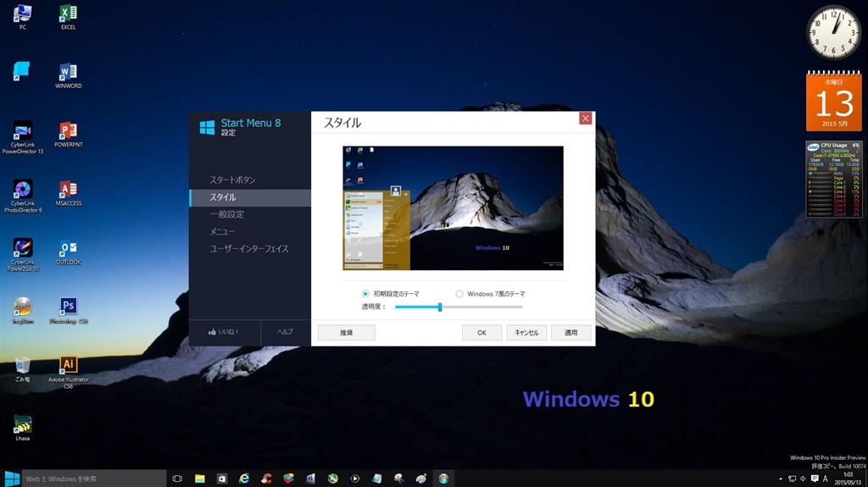Open the WINWORD desktop shortcut
This screenshot has height=487, width=868.
point(68,76)
